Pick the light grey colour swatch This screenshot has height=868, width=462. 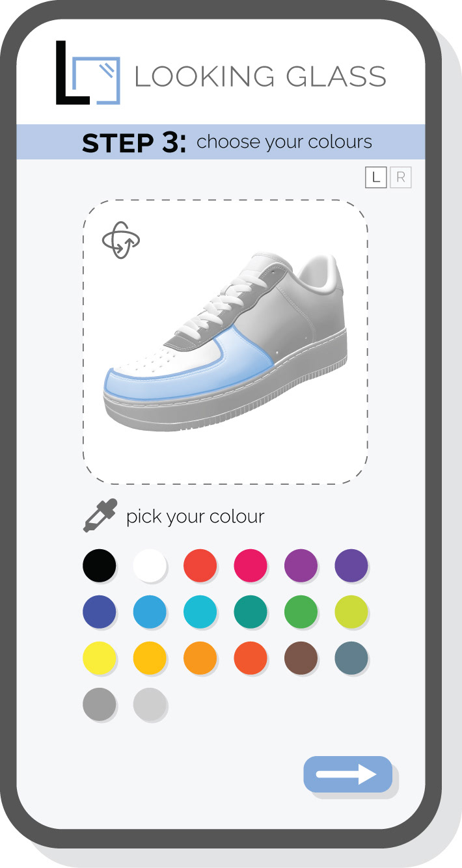coord(150,705)
